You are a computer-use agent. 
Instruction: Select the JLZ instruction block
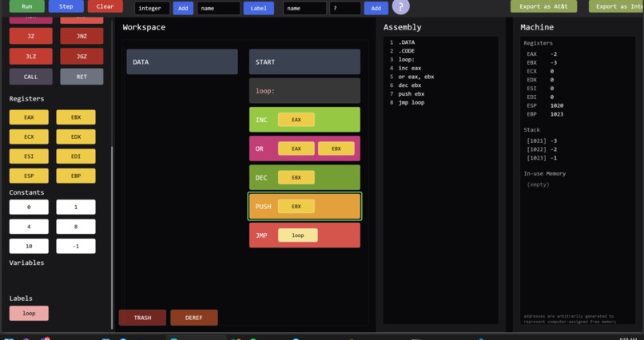31,56
